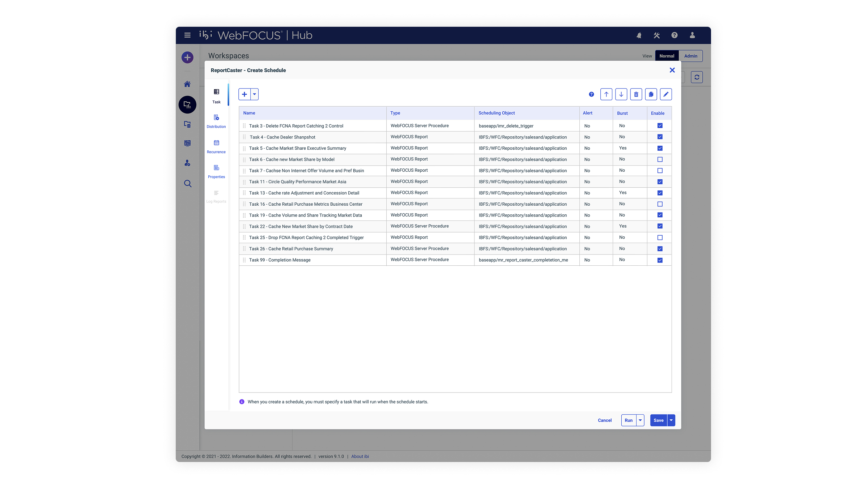The height and width of the screenshot is (488, 868).
Task: Disable Task 3 Delete FCNA Report checkbox
Action: click(660, 126)
